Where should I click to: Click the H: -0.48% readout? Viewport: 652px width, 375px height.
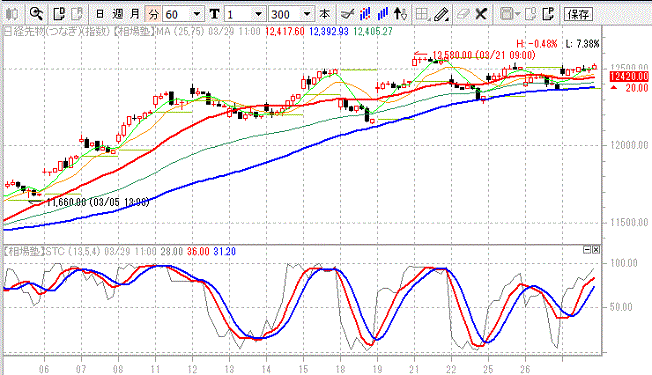pos(536,44)
